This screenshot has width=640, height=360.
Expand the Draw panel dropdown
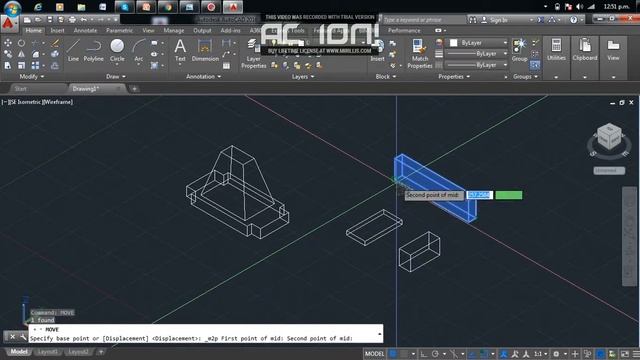116,76
